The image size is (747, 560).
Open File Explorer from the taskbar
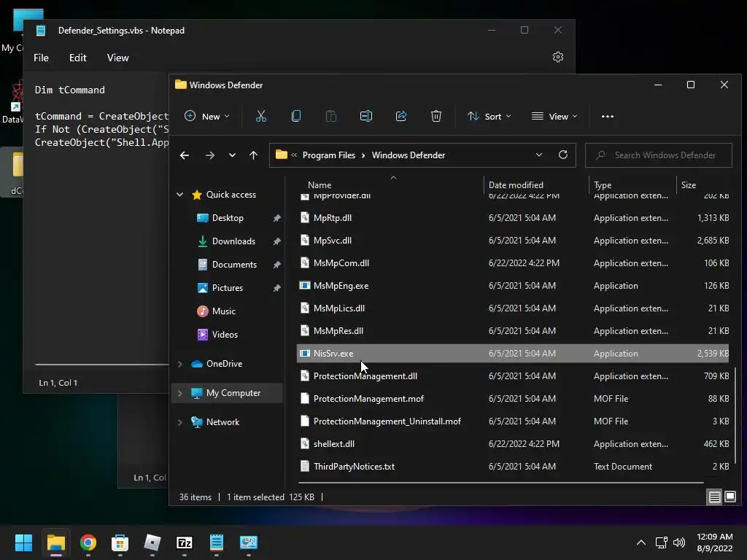[x=55, y=542]
